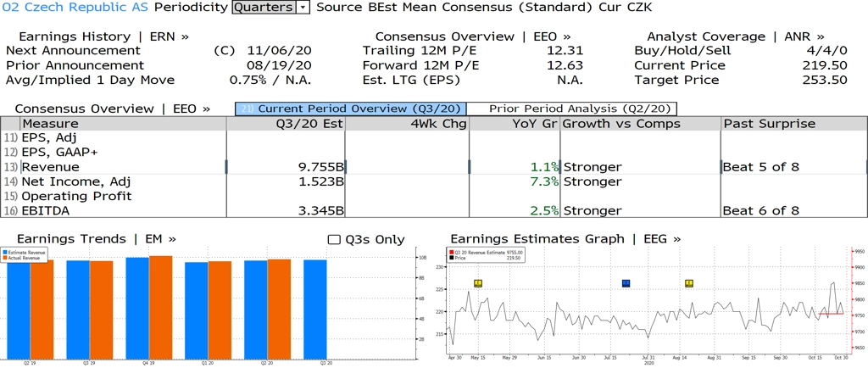
Task: Select the 15) Operating Profit row
Action: coord(433,196)
